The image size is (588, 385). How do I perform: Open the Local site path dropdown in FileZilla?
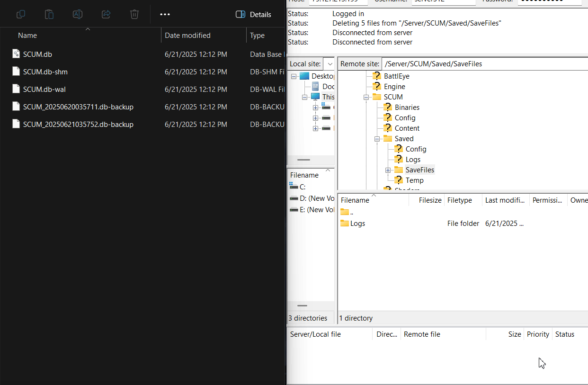330,64
